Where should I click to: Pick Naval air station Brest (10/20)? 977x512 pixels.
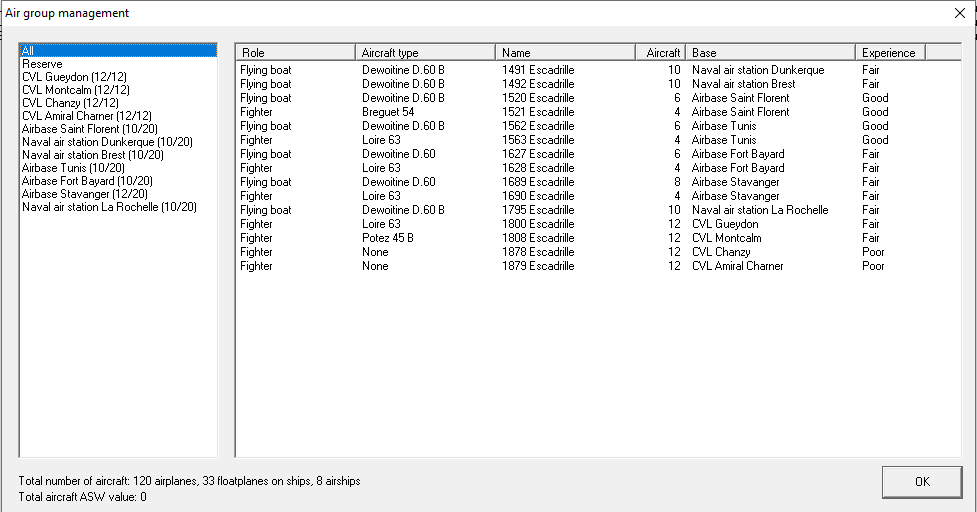(x=92, y=155)
